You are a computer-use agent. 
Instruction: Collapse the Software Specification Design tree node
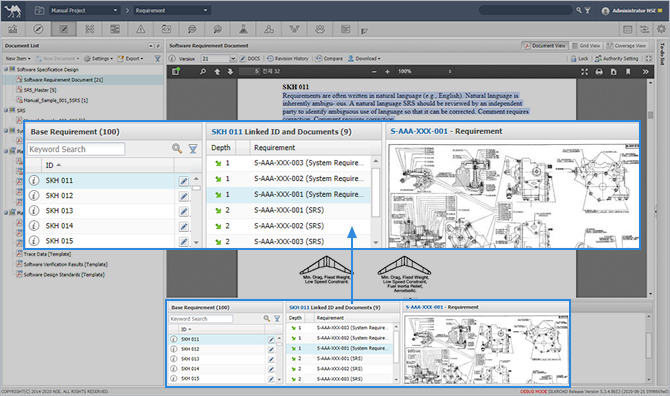point(6,69)
